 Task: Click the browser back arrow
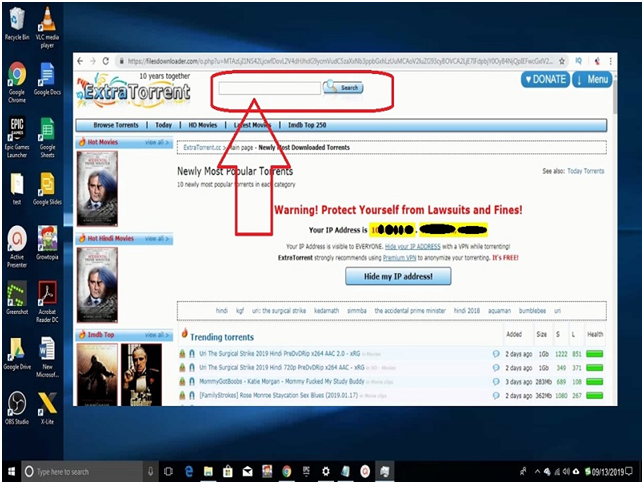click(x=80, y=61)
